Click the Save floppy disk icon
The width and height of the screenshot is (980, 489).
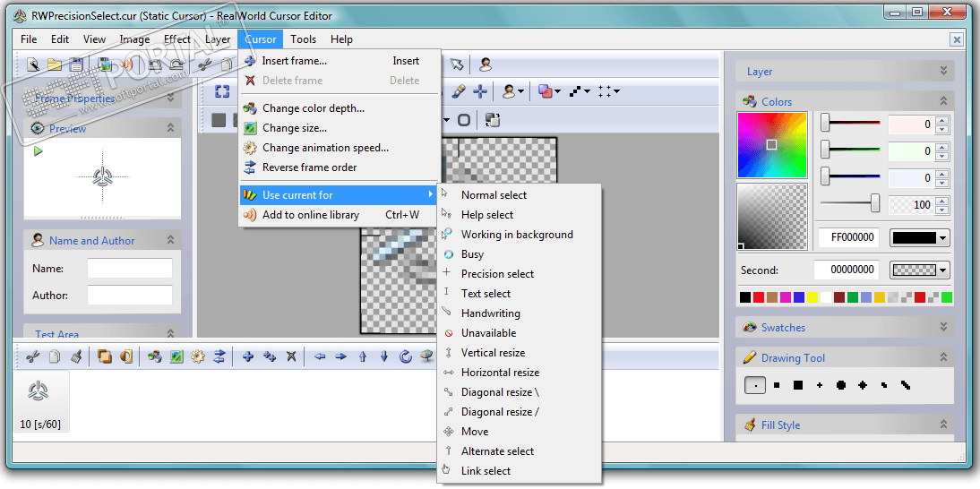coord(75,64)
